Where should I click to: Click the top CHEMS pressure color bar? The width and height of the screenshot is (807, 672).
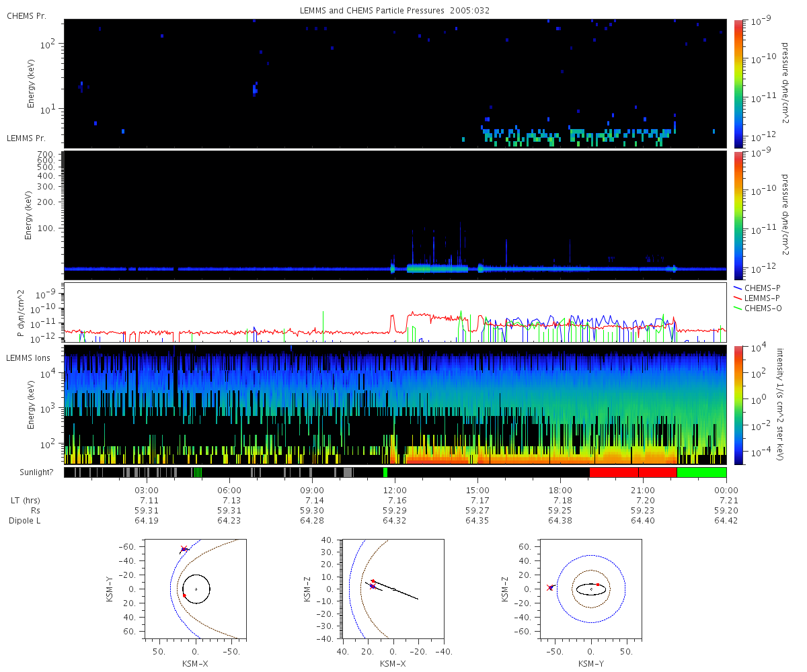(738, 83)
